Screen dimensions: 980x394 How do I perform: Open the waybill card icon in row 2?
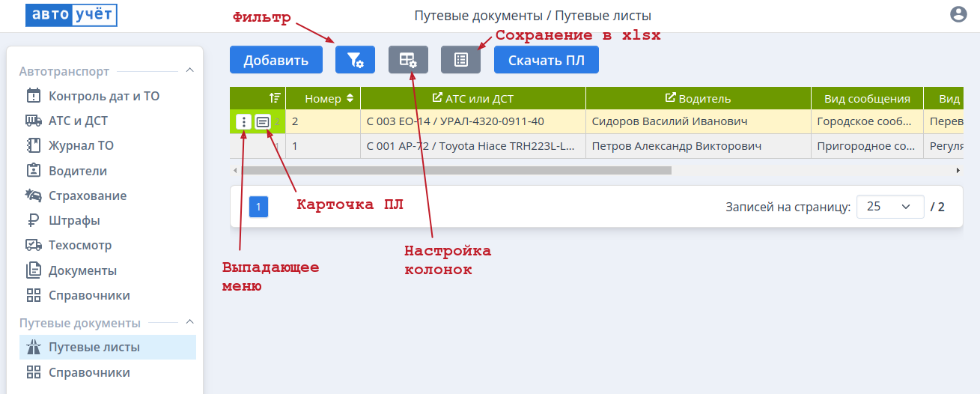coord(263,121)
